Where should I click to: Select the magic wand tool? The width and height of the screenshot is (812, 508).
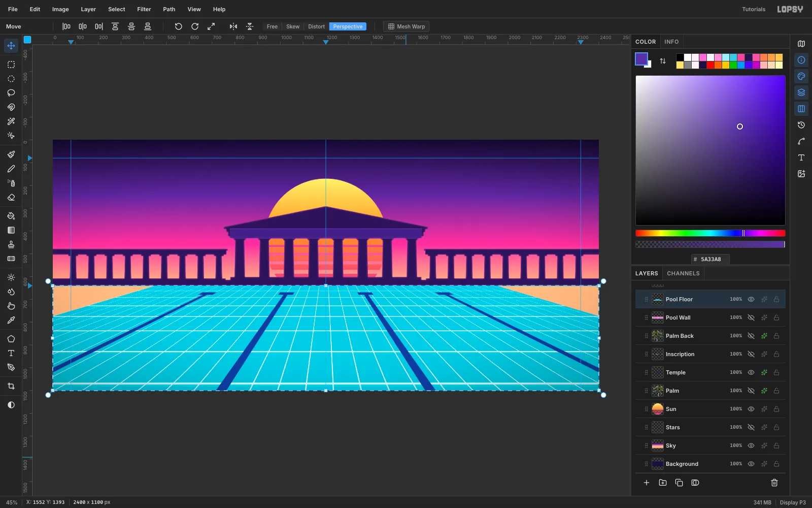(x=11, y=121)
